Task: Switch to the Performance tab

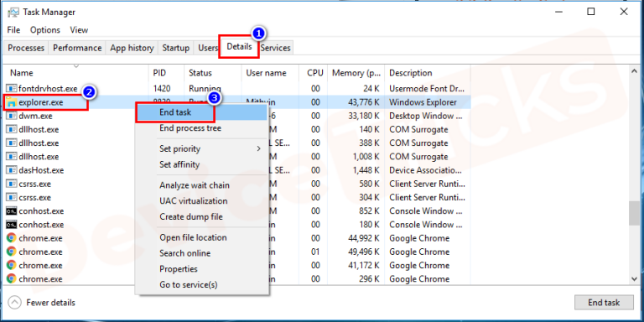Action: coord(77,48)
